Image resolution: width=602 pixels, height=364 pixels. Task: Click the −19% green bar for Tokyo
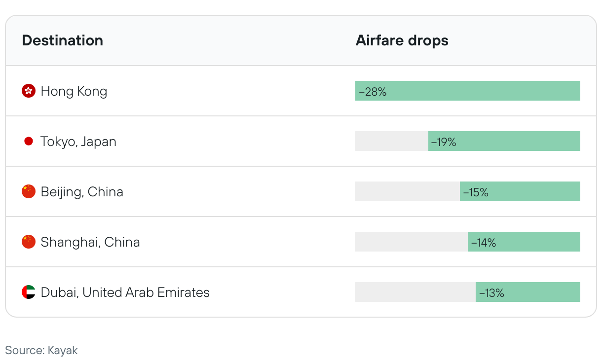[x=504, y=142]
